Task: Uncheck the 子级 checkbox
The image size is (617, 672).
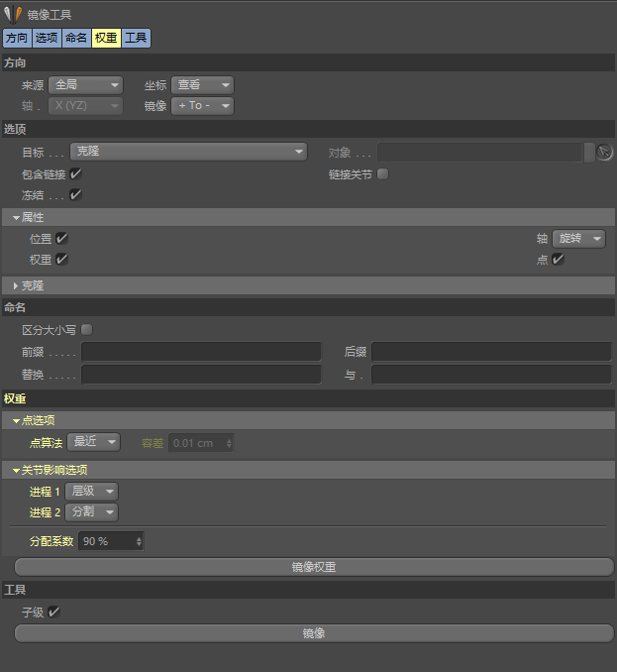Action: (54, 613)
